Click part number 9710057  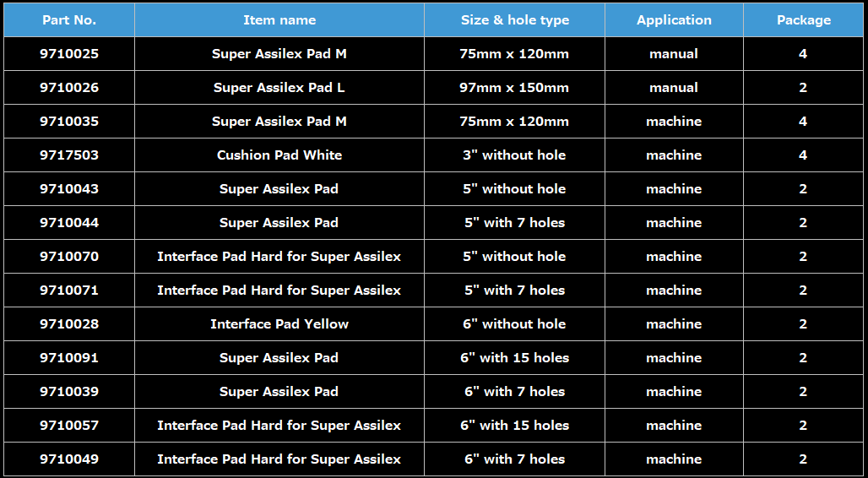tap(69, 426)
